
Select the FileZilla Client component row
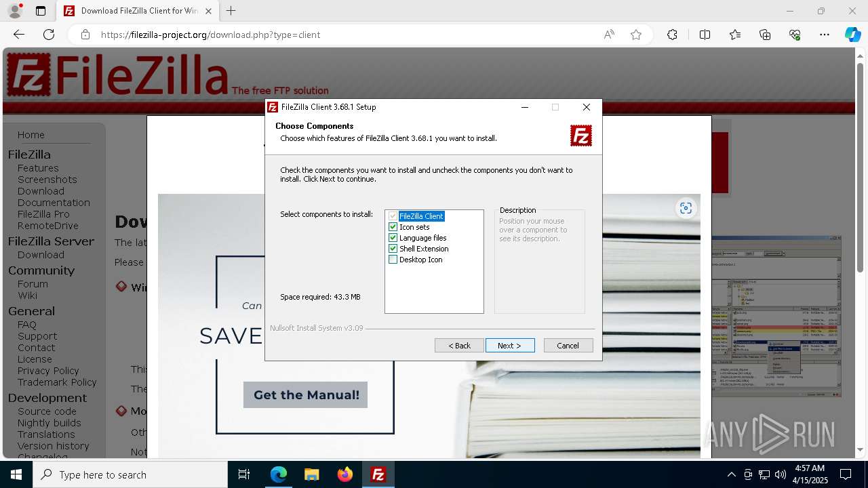tap(421, 216)
